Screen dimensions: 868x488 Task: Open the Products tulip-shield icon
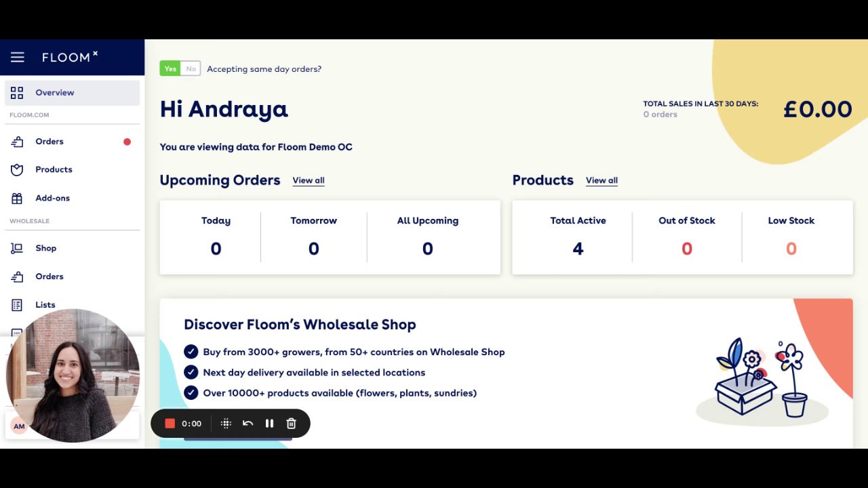pos(17,169)
